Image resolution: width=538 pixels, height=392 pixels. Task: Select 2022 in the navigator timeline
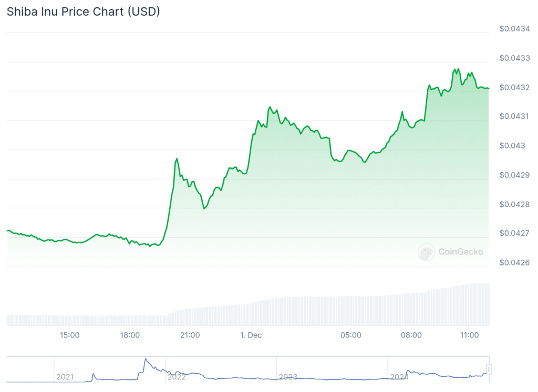176,377
